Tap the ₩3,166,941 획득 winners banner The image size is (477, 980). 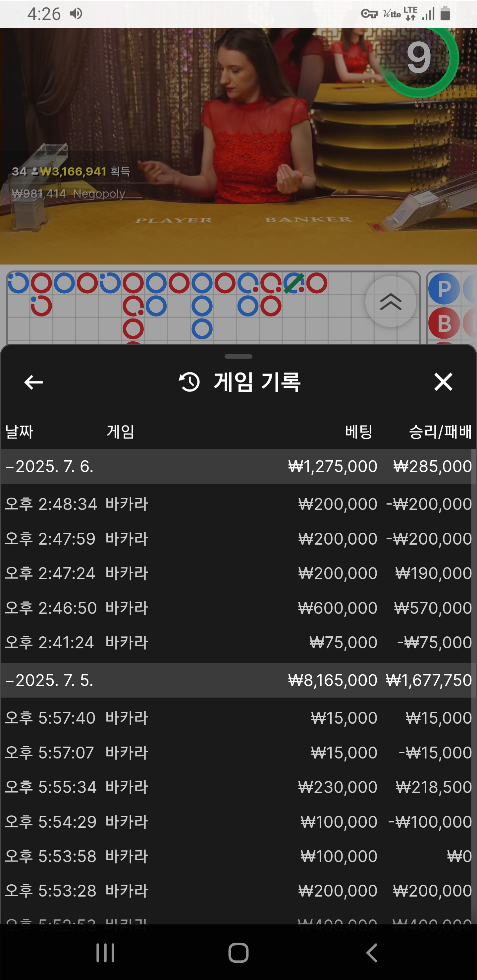pos(71,171)
